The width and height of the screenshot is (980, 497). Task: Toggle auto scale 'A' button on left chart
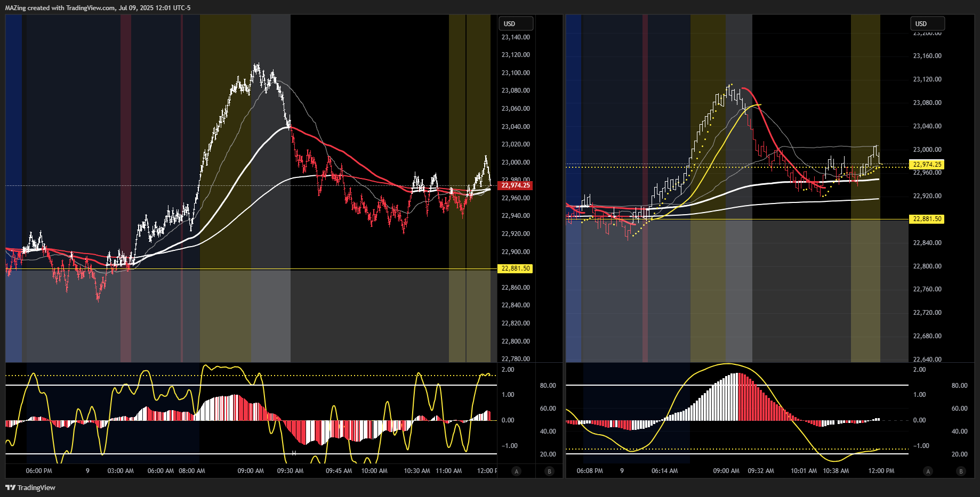pyautogui.click(x=516, y=471)
